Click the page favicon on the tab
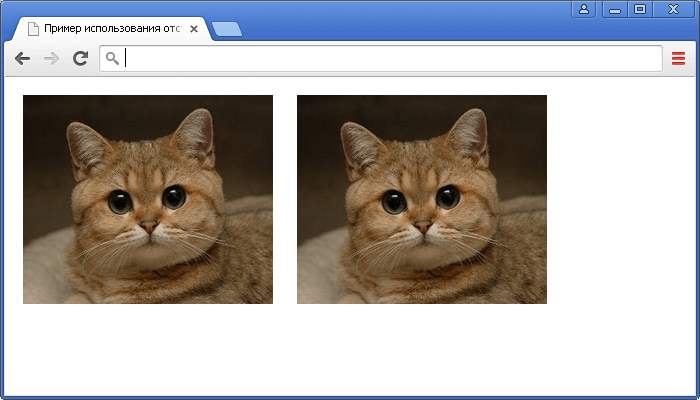The image size is (700, 400). [x=33, y=29]
